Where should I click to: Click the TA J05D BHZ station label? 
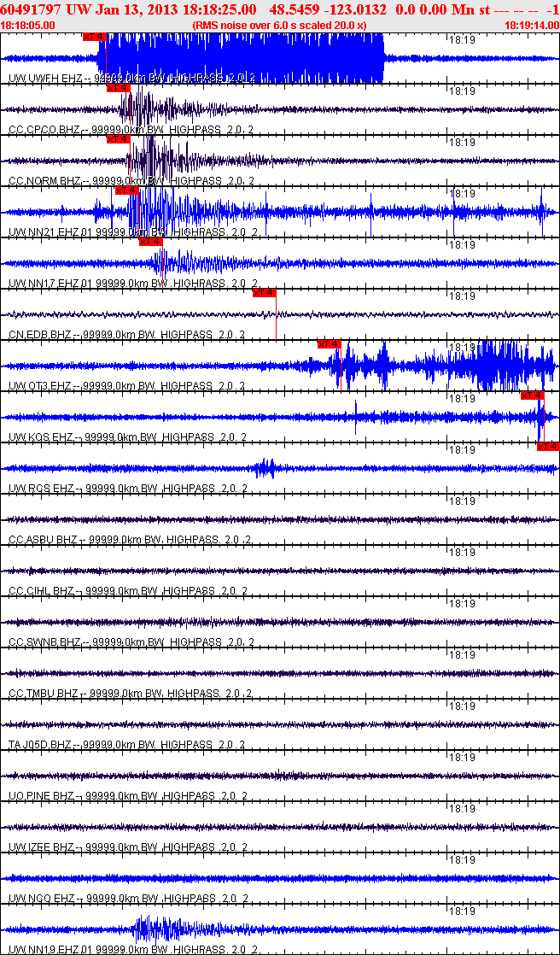126,745
